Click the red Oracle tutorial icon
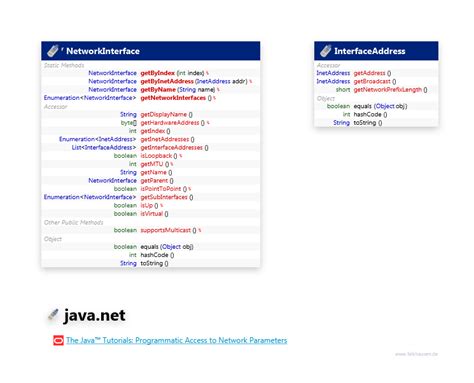This screenshot has width=474, height=383. tap(58, 340)
